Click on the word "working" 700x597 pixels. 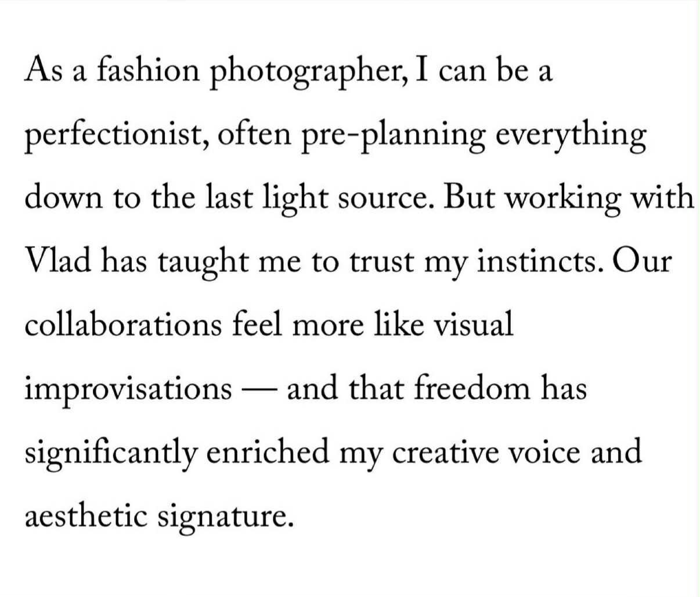pos(560,198)
